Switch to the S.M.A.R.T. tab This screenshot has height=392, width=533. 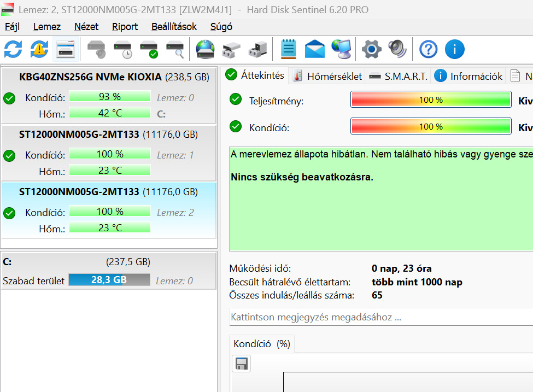[x=399, y=76]
